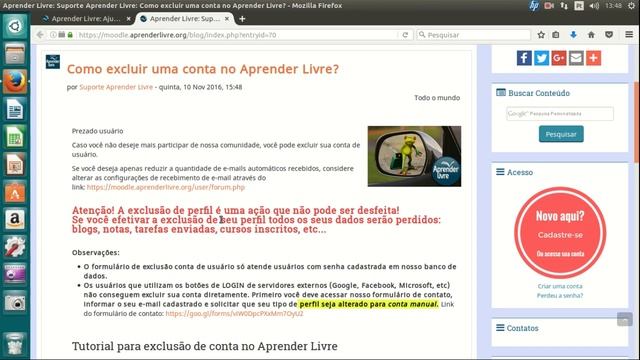Close the Aprender Livre: Sup... tab

(227, 19)
